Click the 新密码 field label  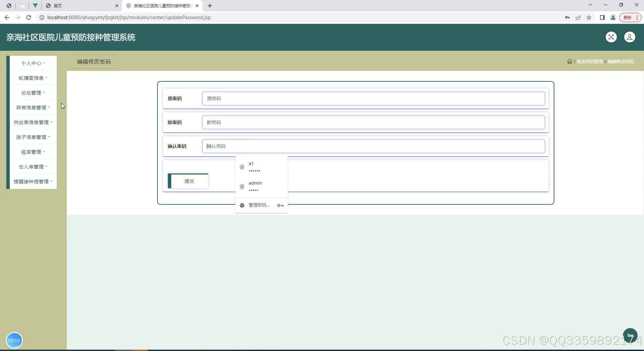[175, 122]
